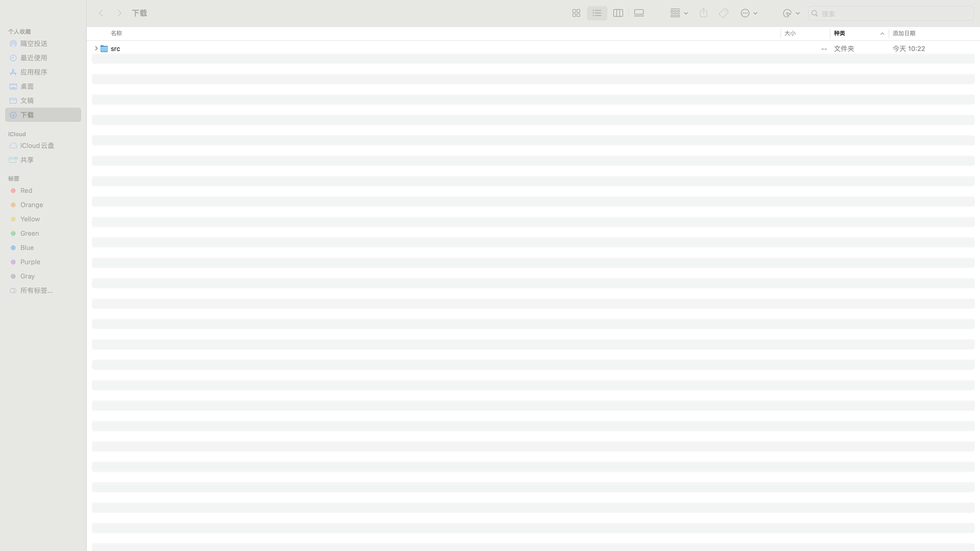Click the 个人收藏 section header
Screen dimensions: 980x551
point(19,32)
